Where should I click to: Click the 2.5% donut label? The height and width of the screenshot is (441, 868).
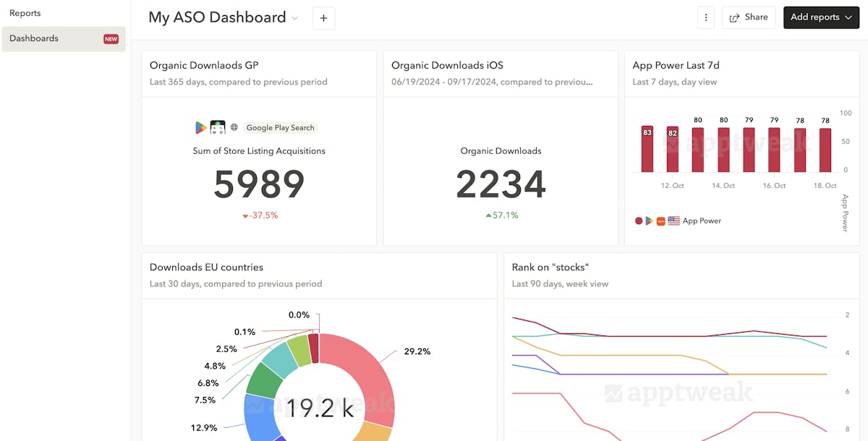point(226,348)
